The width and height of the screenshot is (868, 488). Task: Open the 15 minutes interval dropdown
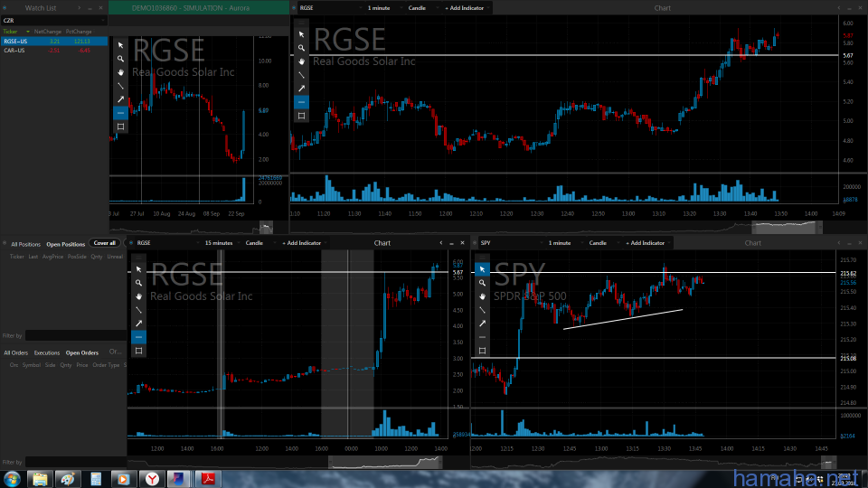pos(221,243)
